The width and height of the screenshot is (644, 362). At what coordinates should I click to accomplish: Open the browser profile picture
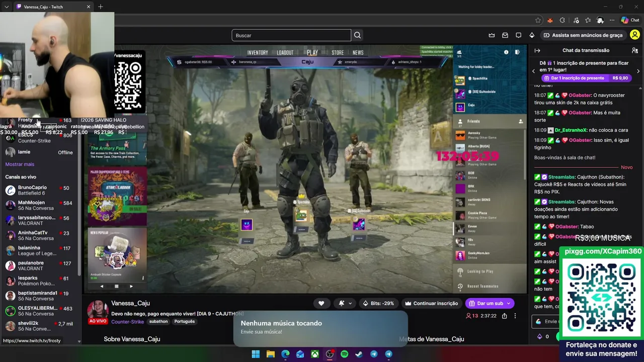(x=600, y=20)
